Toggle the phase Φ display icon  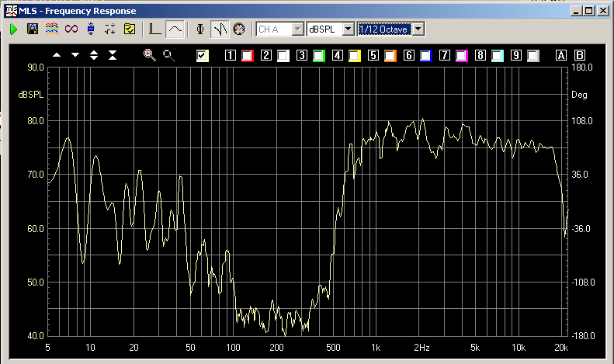(200, 29)
